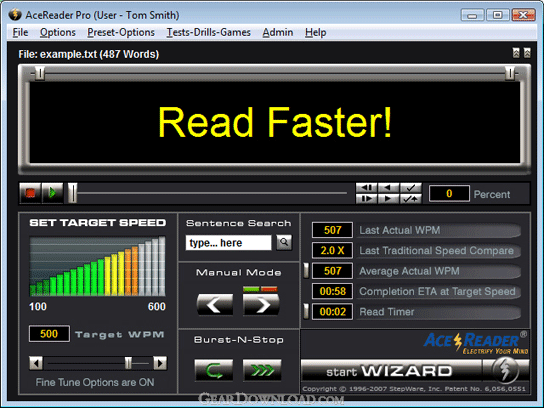Click the 'Read Faster!' display text
Image resolution: width=544 pixels, height=408 pixels.
(x=275, y=122)
